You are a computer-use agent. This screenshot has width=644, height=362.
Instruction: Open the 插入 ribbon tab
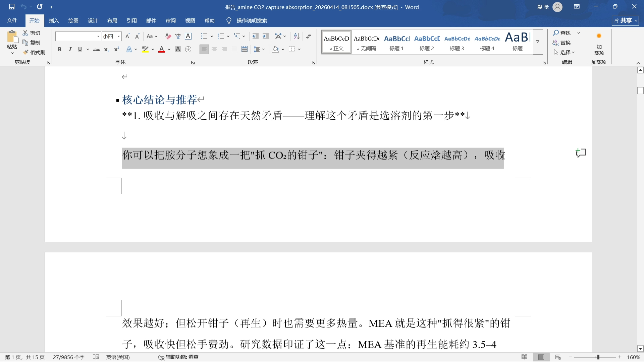coord(54,20)
